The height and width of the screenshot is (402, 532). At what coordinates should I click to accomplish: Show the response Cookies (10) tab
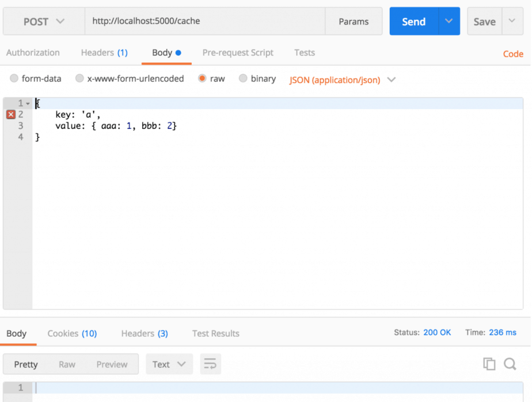72,333
